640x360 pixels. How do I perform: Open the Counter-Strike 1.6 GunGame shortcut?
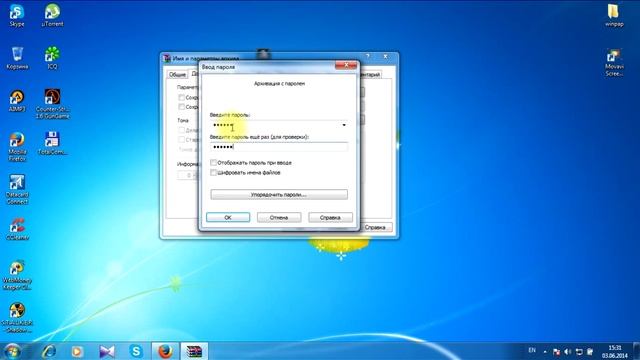[x=52, y=104]
